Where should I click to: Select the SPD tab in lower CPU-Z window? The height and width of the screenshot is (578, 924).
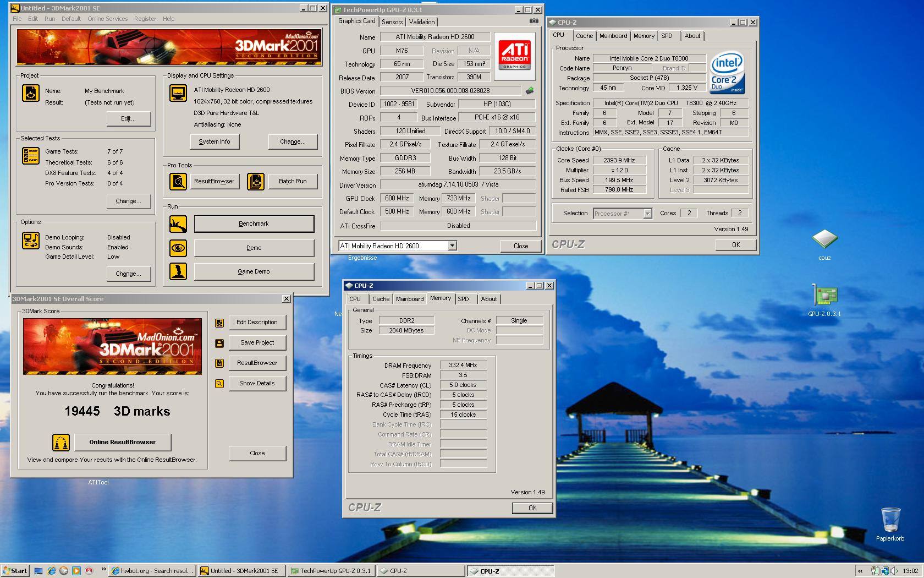tap(464, 299)
